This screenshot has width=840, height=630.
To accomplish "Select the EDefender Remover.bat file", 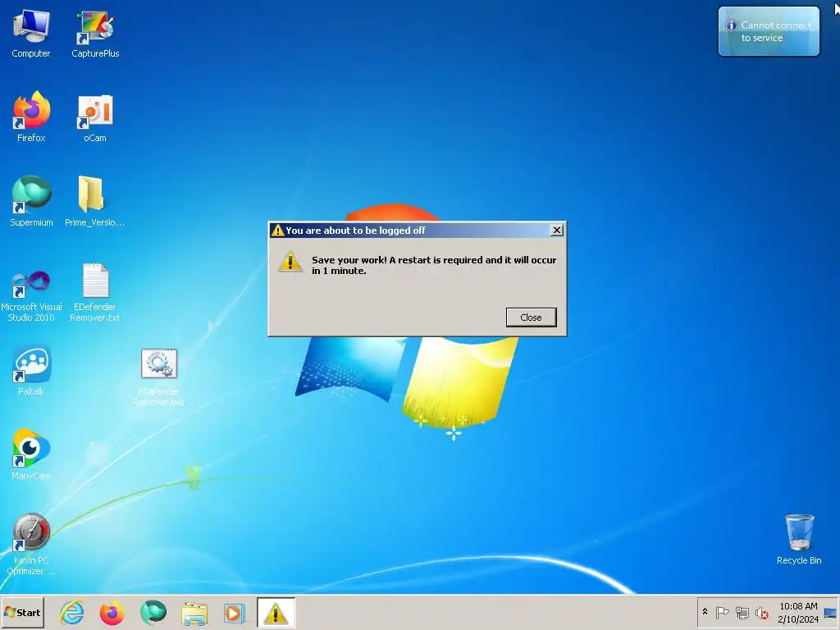I will 158,377.
